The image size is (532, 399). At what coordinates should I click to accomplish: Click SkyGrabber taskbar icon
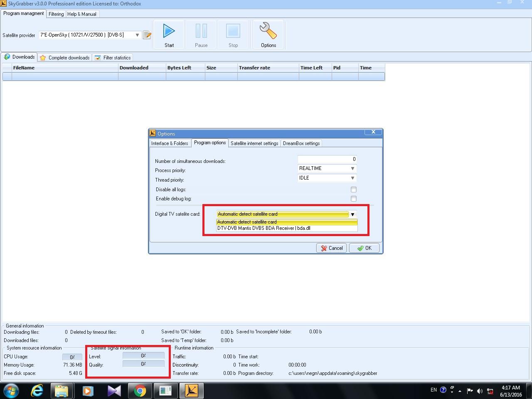point(192,391)
